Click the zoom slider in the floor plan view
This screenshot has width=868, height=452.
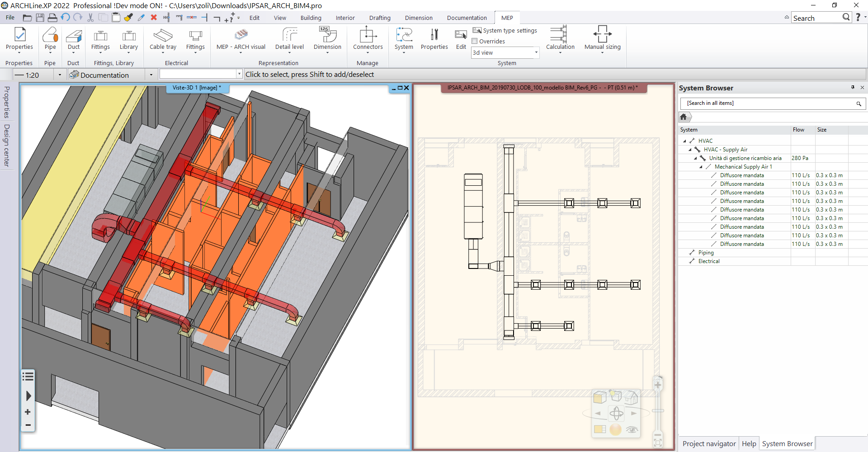click(658, 410)
